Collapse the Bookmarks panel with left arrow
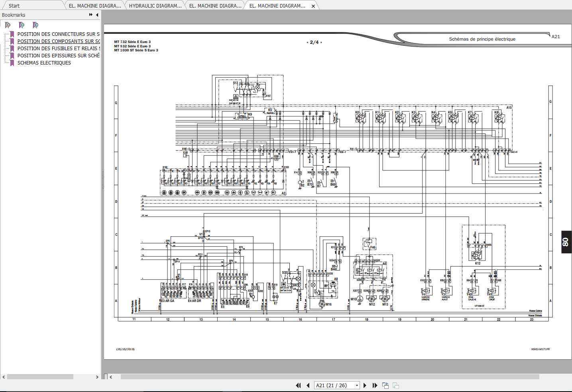The width and height of the screenshot is (572, 392). pos(97,15)
